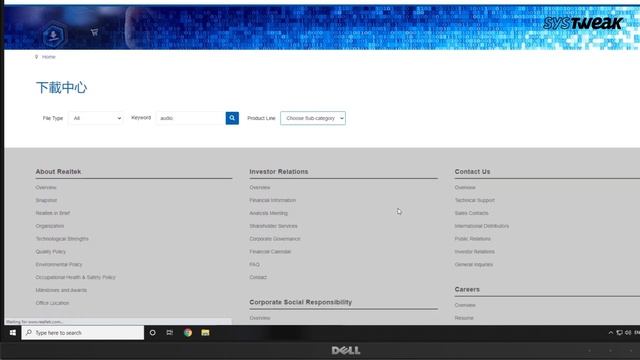Click the Keyword label

(141, 118)
